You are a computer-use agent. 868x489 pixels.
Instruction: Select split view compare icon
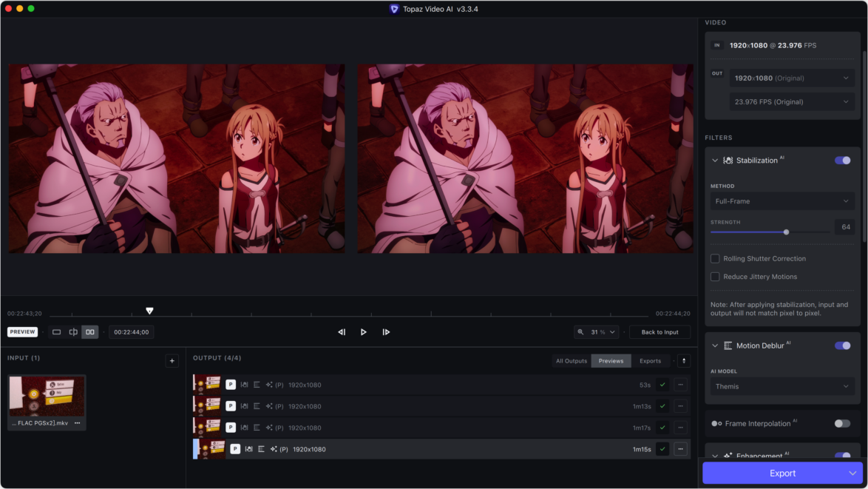pos(73,332)
